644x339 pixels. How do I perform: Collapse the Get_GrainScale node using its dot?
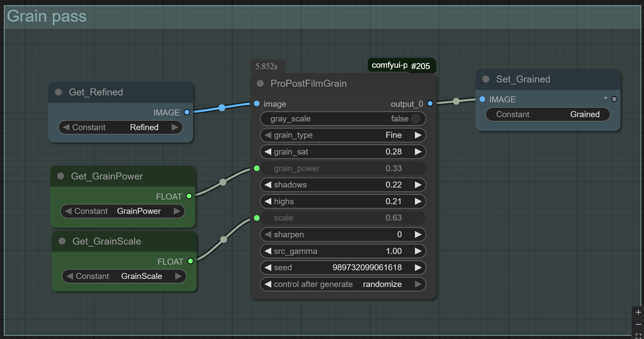62,241
